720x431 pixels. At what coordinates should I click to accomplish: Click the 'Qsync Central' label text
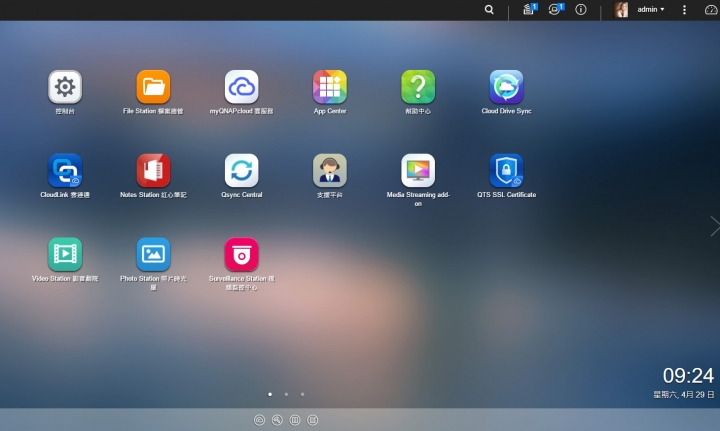pos(242,195)
